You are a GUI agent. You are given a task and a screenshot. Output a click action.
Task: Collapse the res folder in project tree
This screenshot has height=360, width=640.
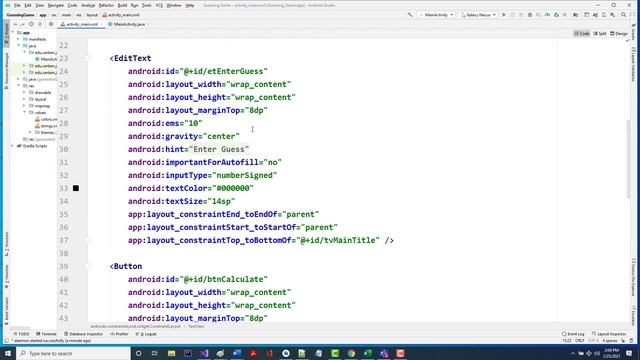click(x=18, y=86)
